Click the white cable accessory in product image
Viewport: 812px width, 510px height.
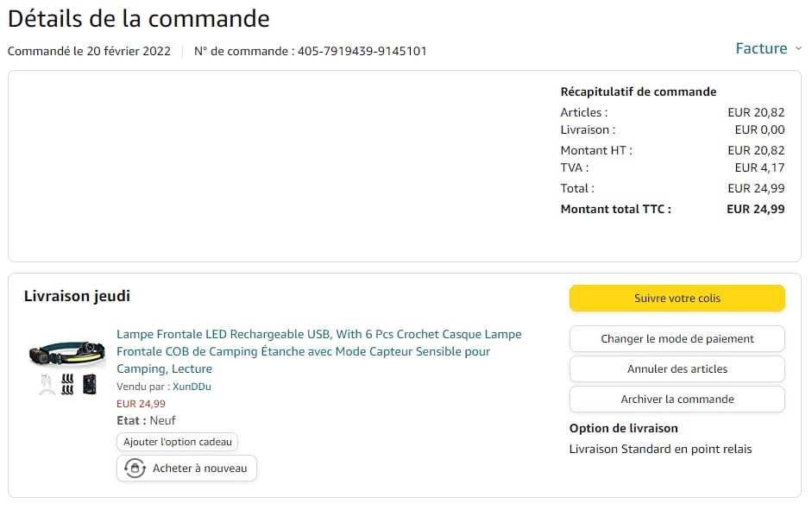tap(47, 385)
